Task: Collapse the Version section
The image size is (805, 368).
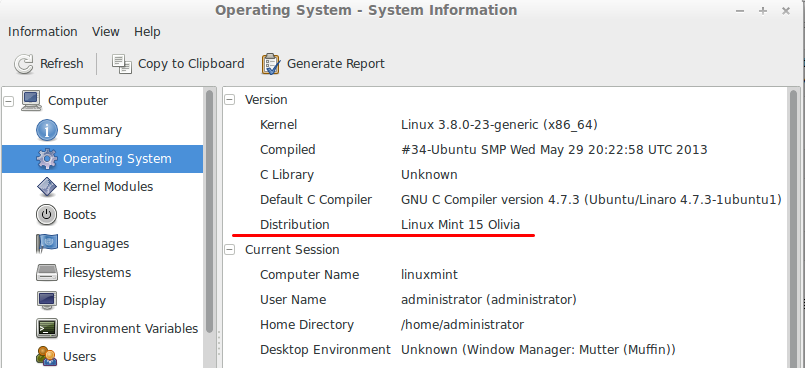Action: 230,100
